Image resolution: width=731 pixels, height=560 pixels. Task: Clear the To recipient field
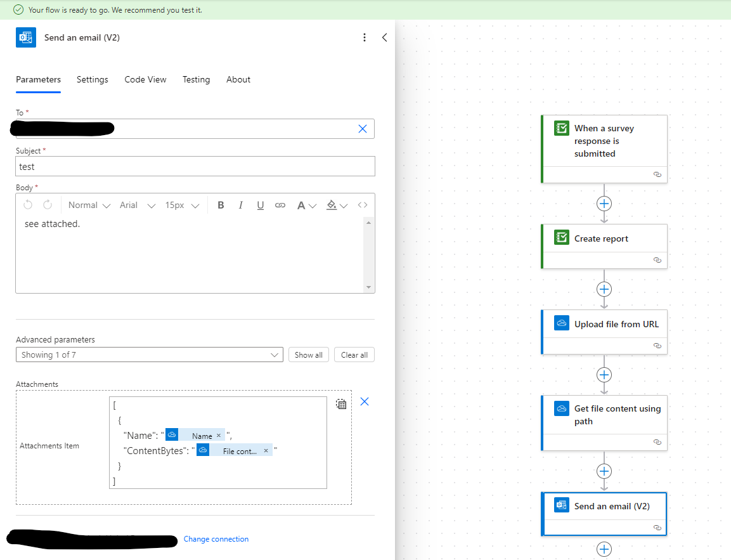(x=363, y=128)
